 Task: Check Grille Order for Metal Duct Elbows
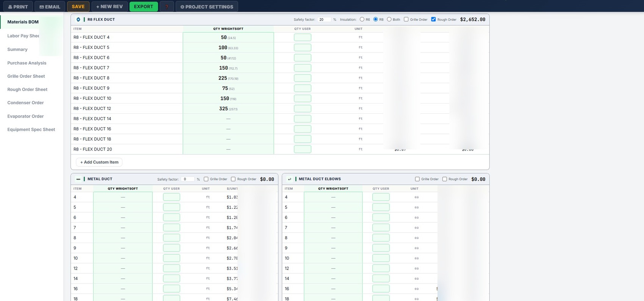(x=417, y=179)
